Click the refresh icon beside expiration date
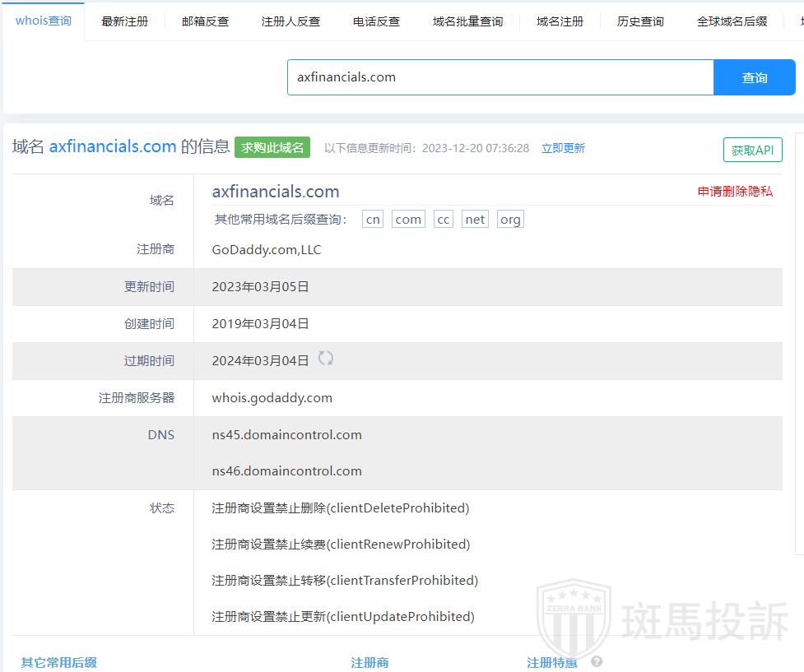Image resolution: width=804 pixels, height=672 pixels. tap(326, 358)
